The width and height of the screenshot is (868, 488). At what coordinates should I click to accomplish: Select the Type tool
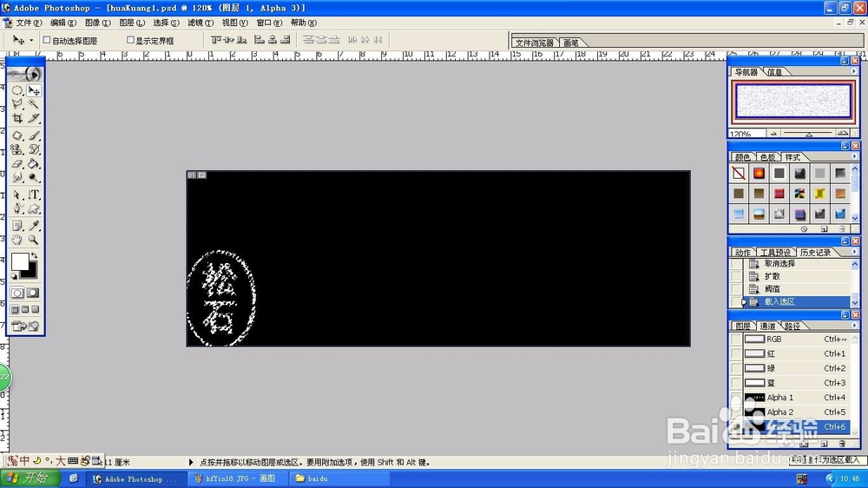(34, 195)
